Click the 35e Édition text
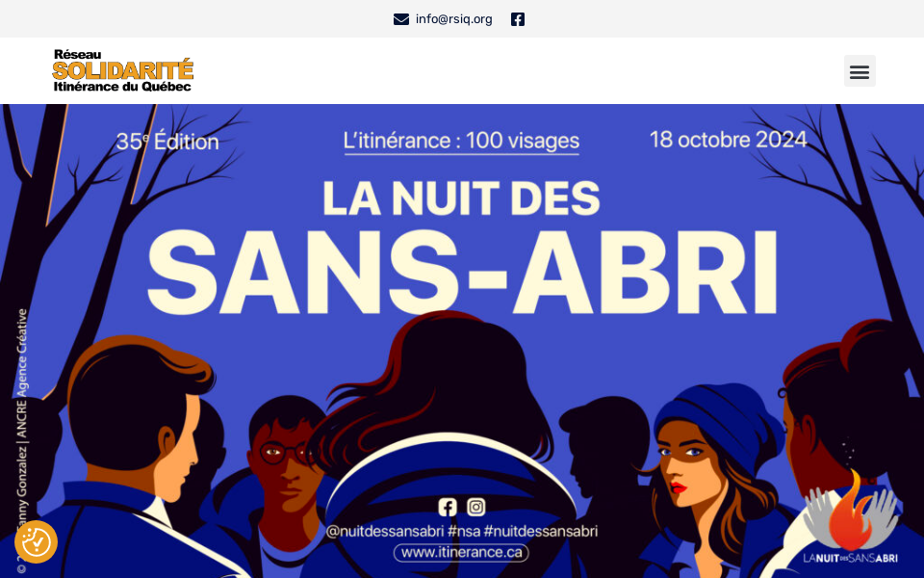Viewport: 924px width, 578px height. (x=167, y=142)
